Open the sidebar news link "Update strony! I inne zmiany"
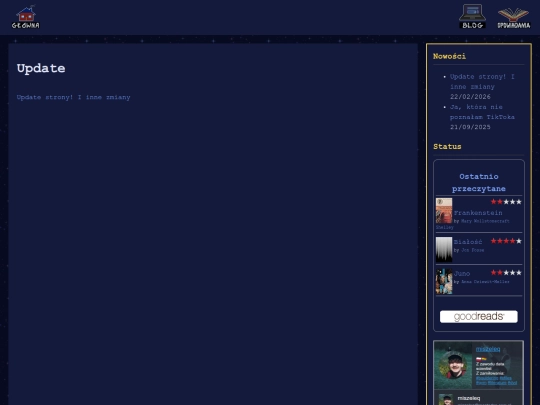Image resolution: width=540 pixels, height=405 pixels. [482, 82]
